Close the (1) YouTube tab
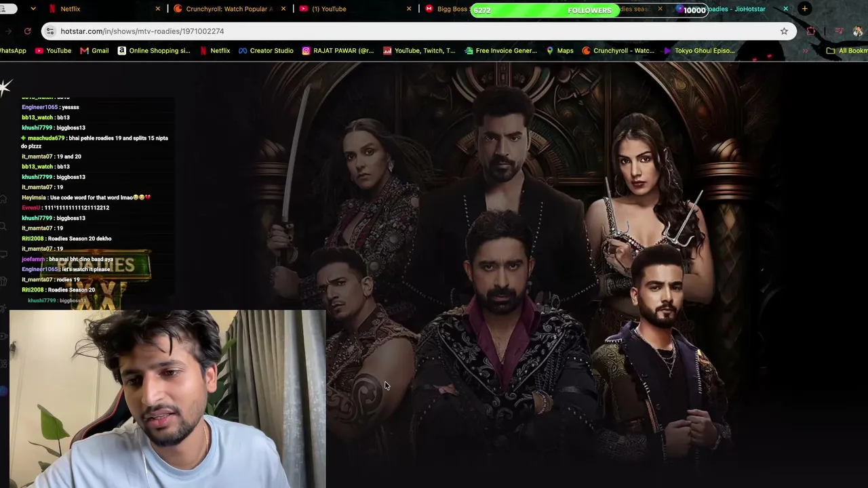Screen dimensions: 868x488 (409, 9)
